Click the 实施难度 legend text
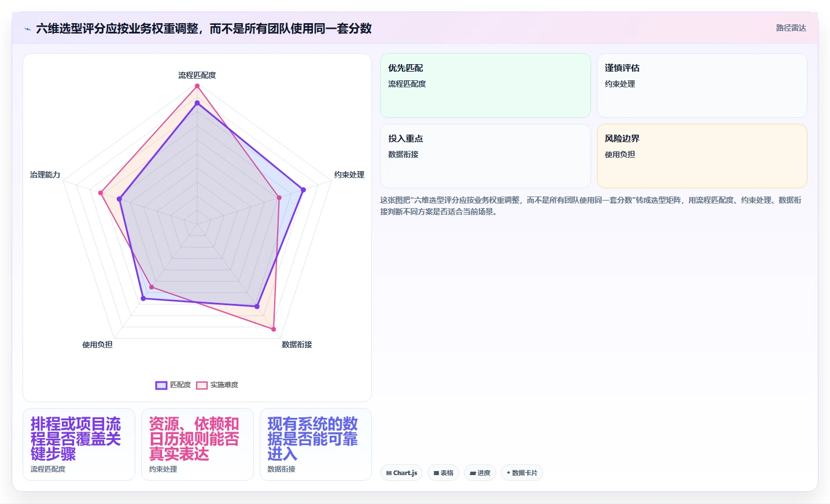Screen dimensions: 830x504 [224, 385]
